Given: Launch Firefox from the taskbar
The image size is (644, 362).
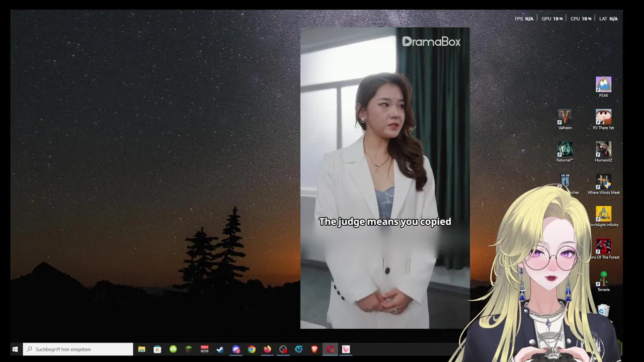Looking at the screenshot, I should click(x=267, y=349).
